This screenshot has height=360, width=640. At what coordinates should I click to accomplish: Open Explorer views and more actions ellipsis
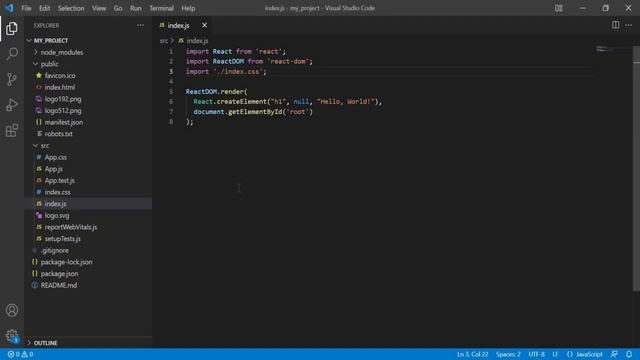pos(140,25)
